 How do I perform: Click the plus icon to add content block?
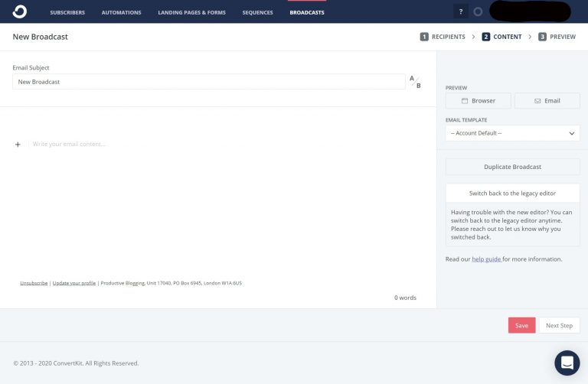[x=18, y=145]
